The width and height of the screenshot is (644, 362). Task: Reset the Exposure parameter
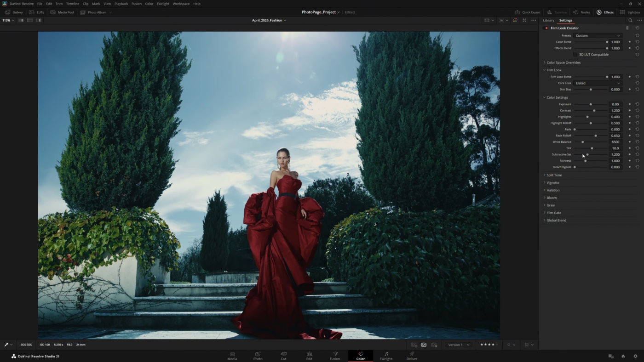(637, 104)
